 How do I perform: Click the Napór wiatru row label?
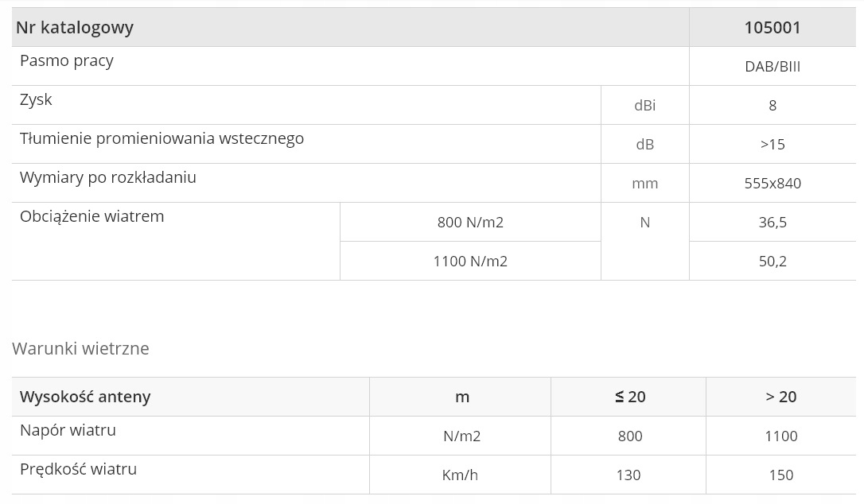point(68,431)
